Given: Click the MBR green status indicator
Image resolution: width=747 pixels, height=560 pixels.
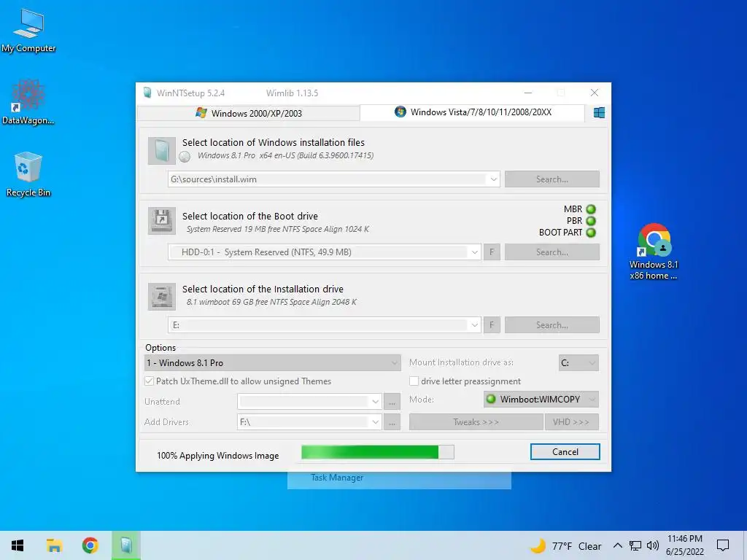Looking at the screenshot, I should (591, 209).
